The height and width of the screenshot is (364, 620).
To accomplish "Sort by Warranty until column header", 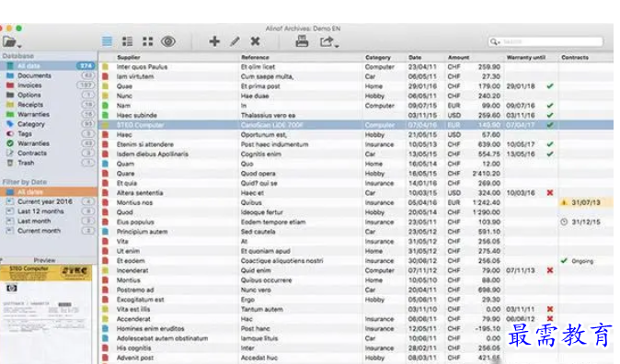I will pos(525,57).
